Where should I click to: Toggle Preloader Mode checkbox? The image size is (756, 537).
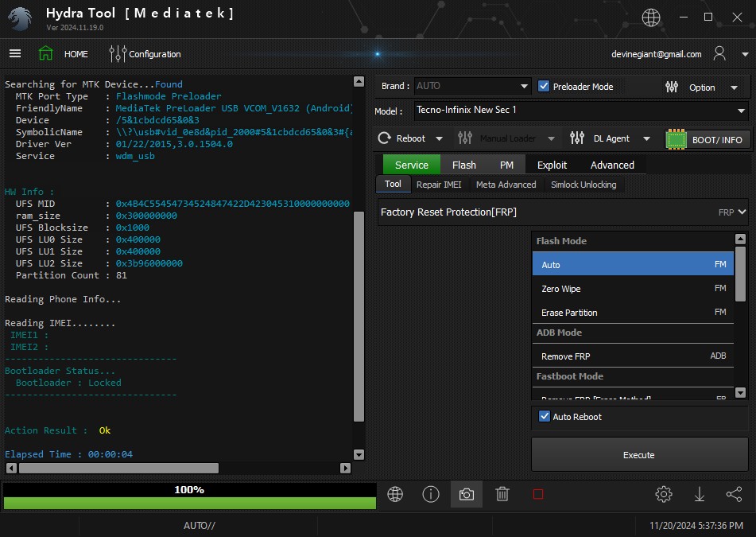pos(544,87)
